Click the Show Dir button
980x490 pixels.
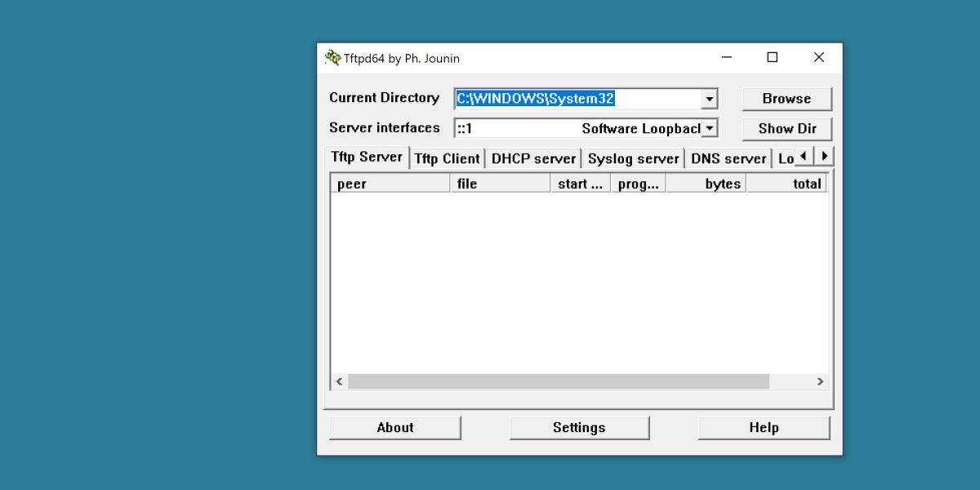click(x=786, y=129)
